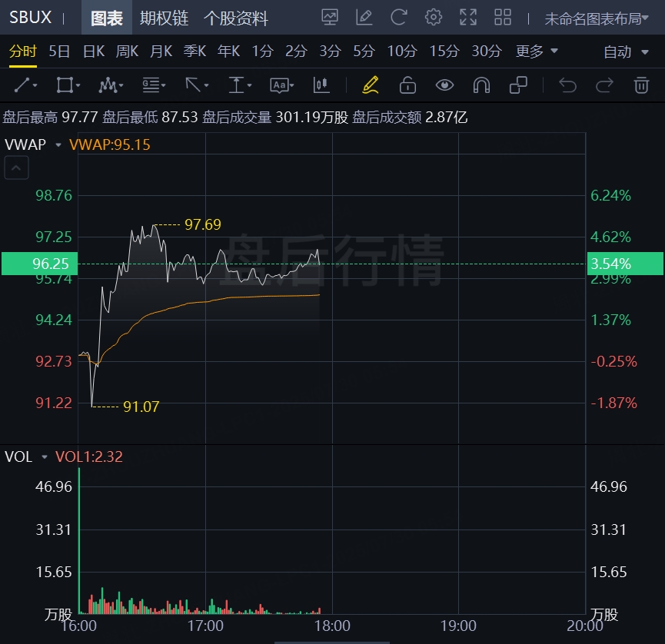Click the 3.54% change label
The width and height of the screenshot is (665, 644).
[625, 264]
